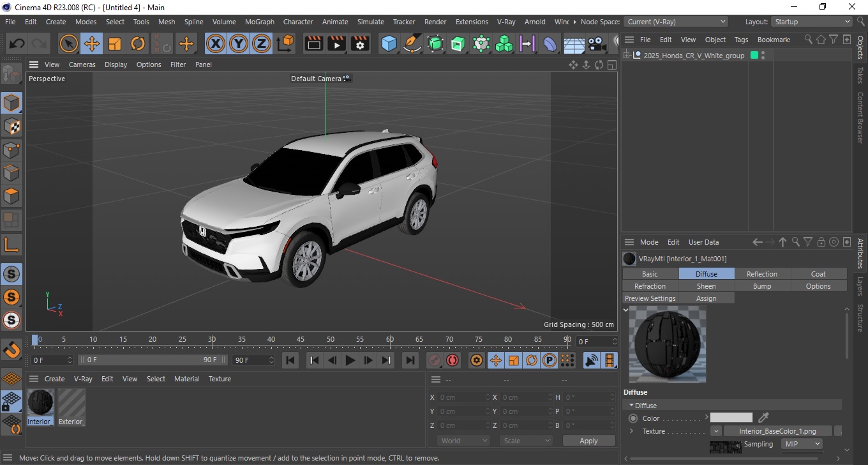Open Edit Render Settings icon

coord(360,44)
